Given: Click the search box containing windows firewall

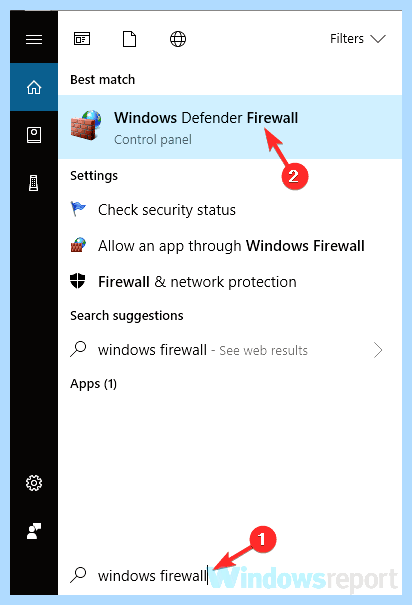Looking at the screenshot, I should coord(230,576).
